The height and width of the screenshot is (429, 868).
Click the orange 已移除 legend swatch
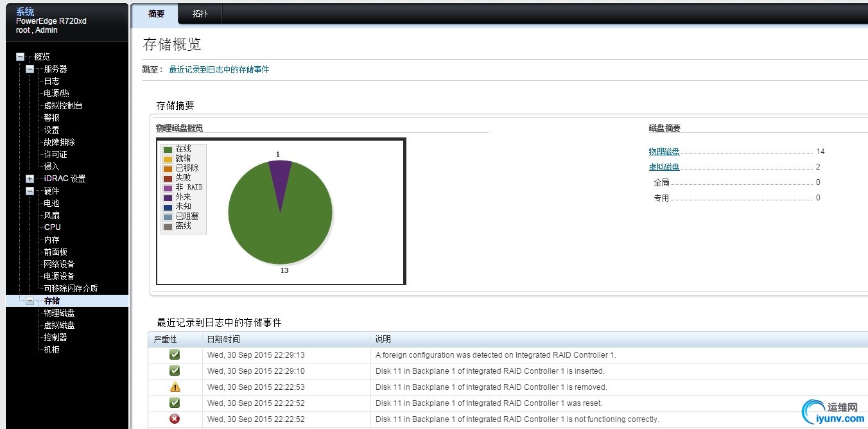coord(168,168)
